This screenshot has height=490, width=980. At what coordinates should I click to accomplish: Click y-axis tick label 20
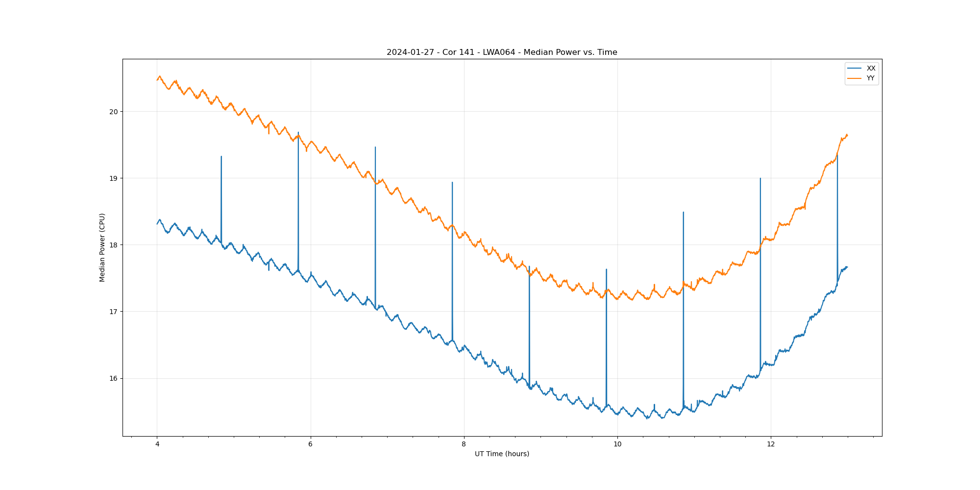[x=114, y=112]
